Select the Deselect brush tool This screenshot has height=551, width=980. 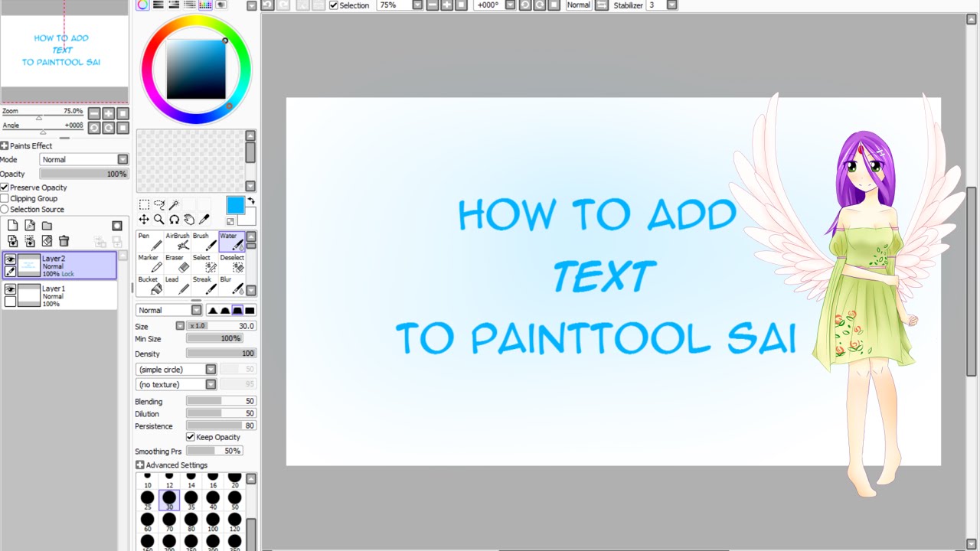(231, 263)
